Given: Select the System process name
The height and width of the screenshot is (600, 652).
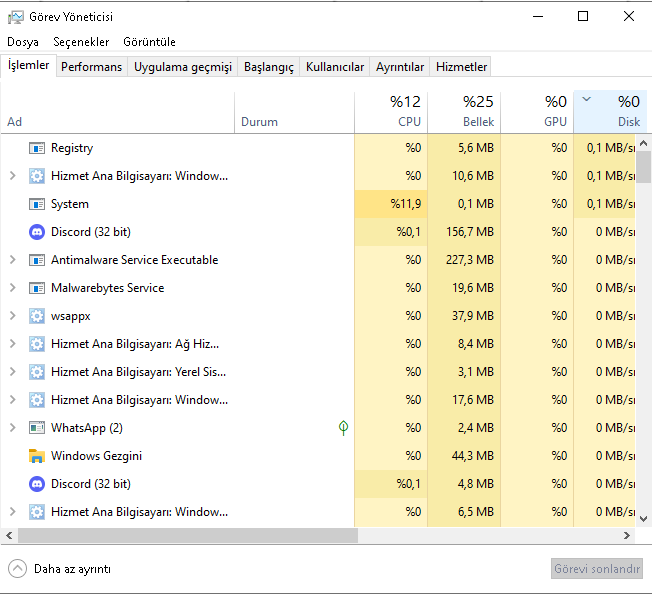Looking at the screenshot, I should point(70,204).
